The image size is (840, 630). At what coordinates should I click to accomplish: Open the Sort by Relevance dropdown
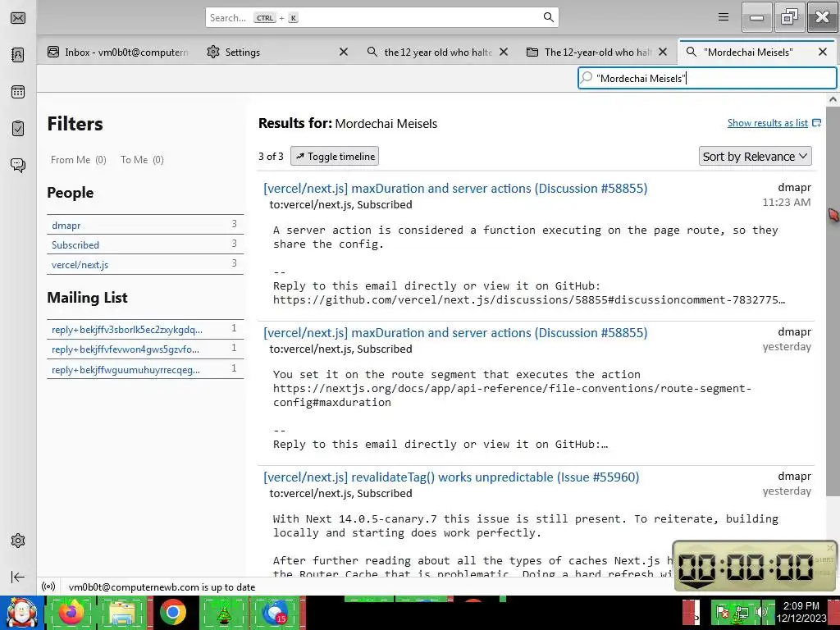click(x=755, y=157)
